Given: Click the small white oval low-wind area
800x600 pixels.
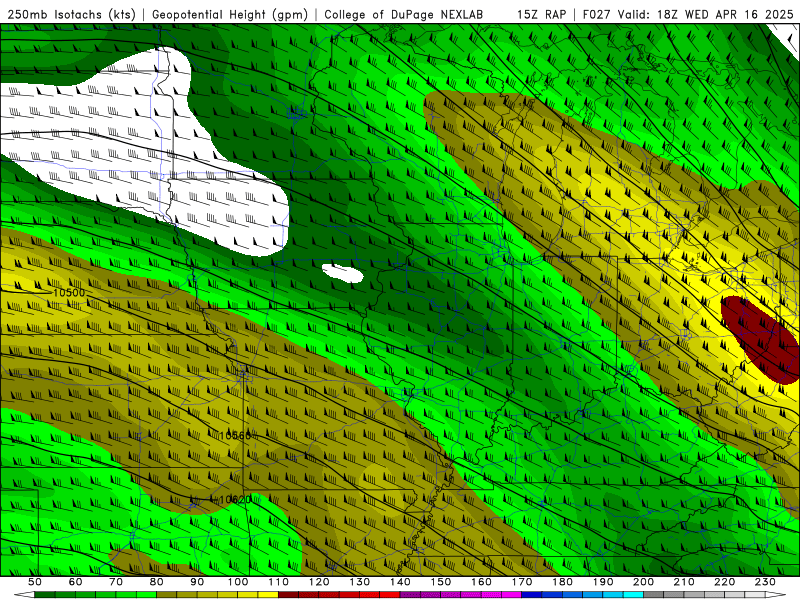Looking at the screenshot, I should (343, 273).
